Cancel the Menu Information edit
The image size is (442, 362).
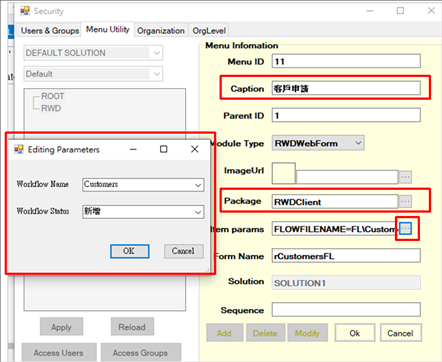pos(401,333)
